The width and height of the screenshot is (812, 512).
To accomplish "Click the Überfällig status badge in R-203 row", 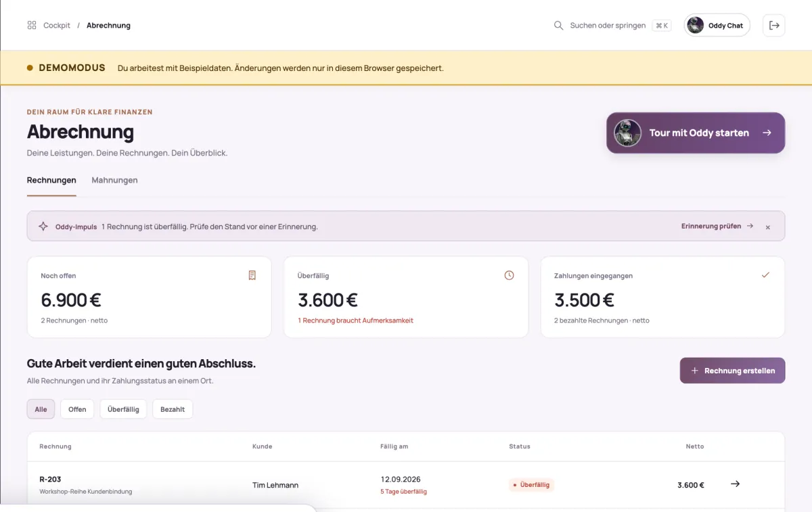I will pyautogui.click(x=532, y=485).
